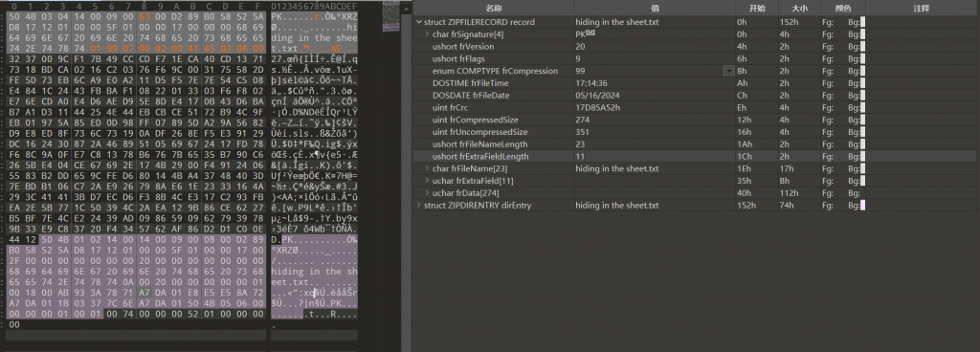
Task: Click the Bg color swatch for dirEntry
Action: [863, 206]
